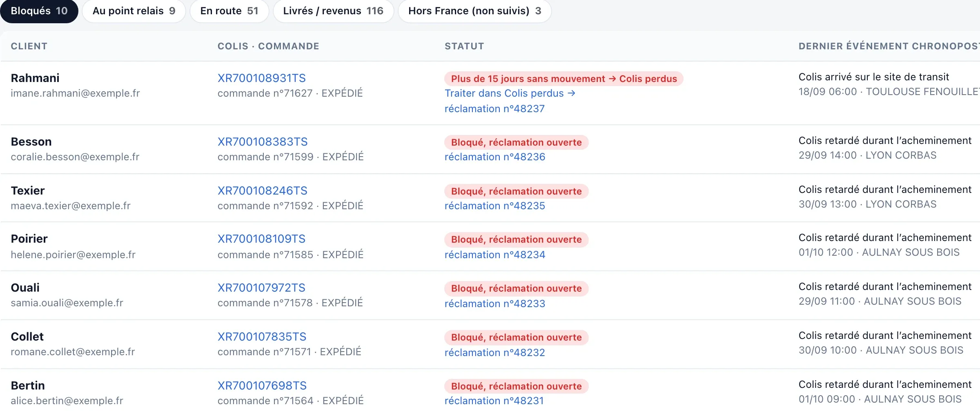The image size is (980, 416).
Task: Click the client name Rahmani
Action: 35,78
